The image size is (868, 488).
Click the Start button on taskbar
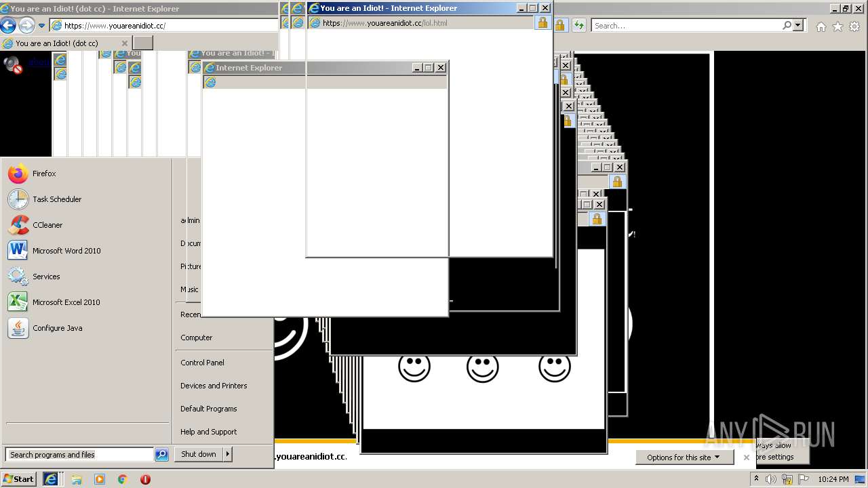click(18, 479)
